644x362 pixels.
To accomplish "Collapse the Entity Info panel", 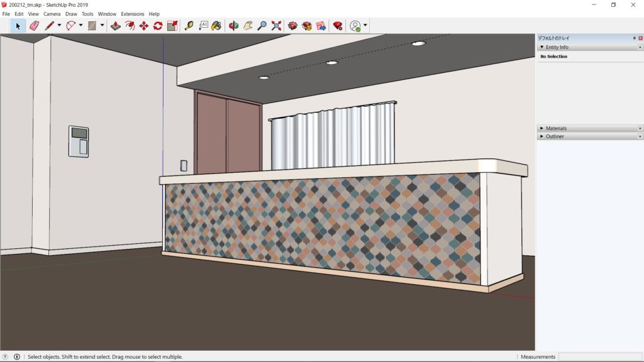I will click(541, 47).
